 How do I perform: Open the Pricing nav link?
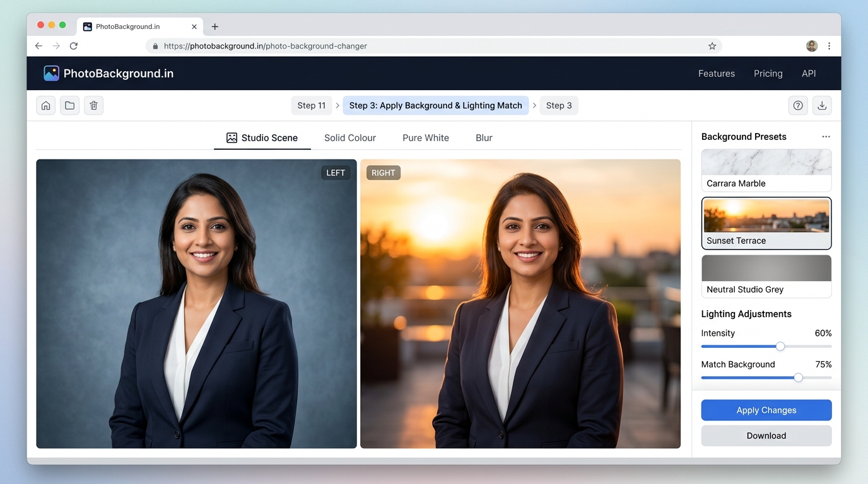tap(768, 73)
